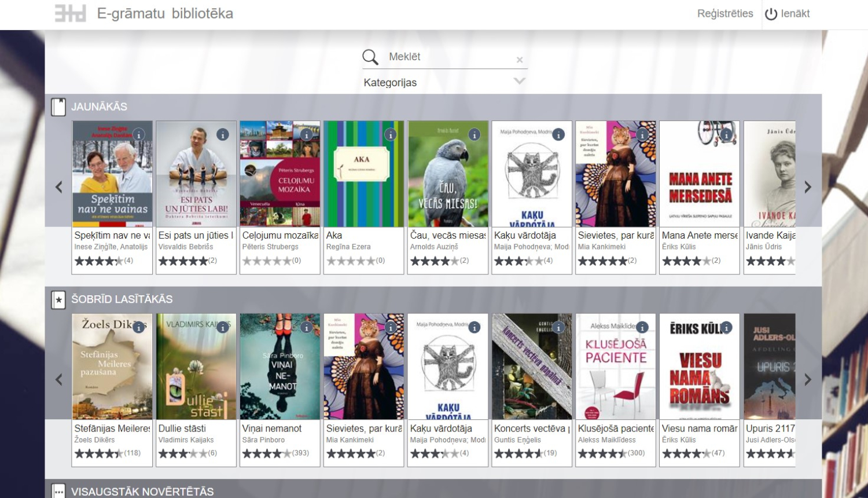Screen dimensions: 868x498
Task: Clear the search field with the X
Action: click(x=520, y=59)
